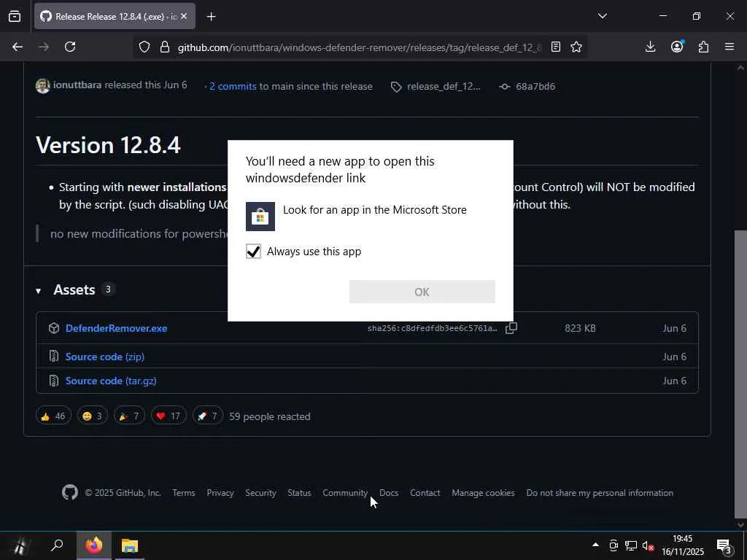Open the notification center with 3 alerts
The height and width of the screenshot is (560, 747).
724,546
